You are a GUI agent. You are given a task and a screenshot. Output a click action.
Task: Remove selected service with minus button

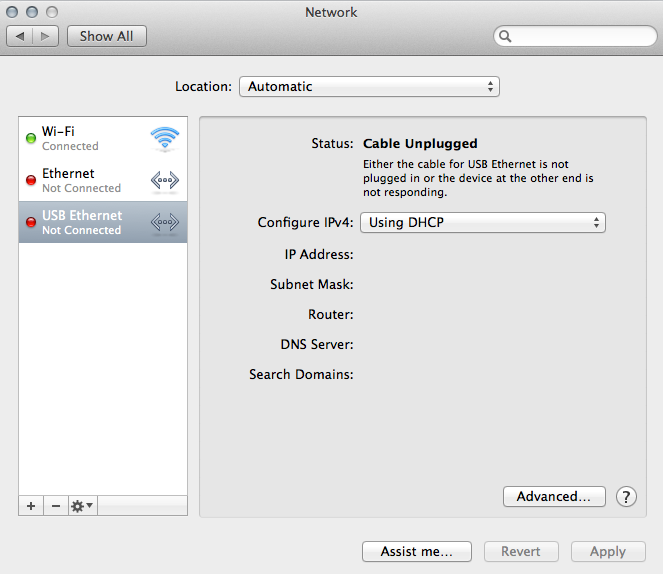click(56, 506)
